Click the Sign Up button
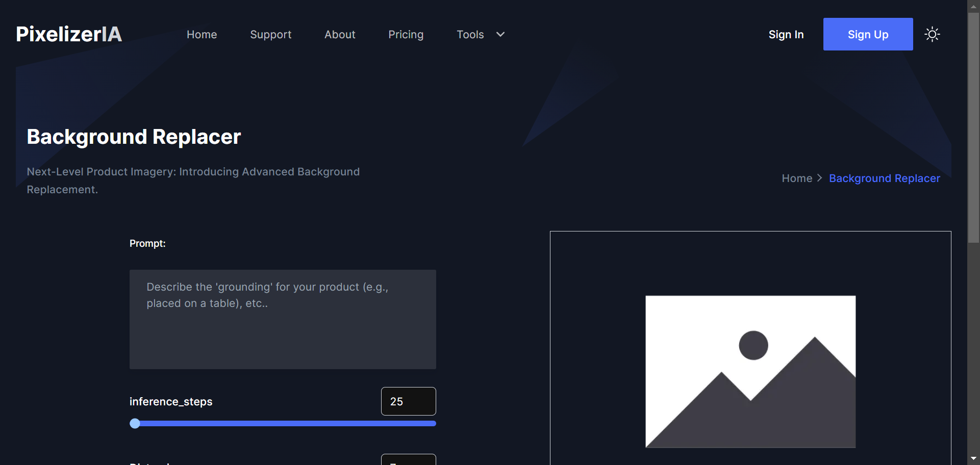The width and height of the screenshot is (980, 465). [x=868, y=34]
